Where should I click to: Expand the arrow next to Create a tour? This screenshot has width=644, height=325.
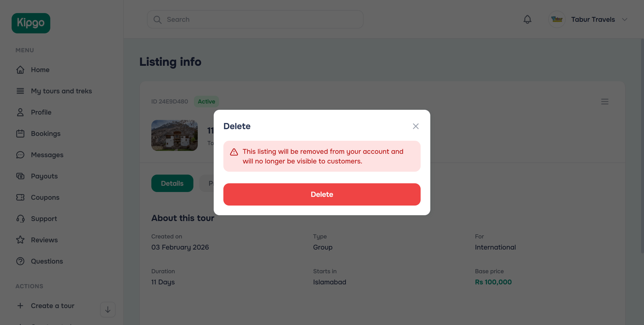107,309
